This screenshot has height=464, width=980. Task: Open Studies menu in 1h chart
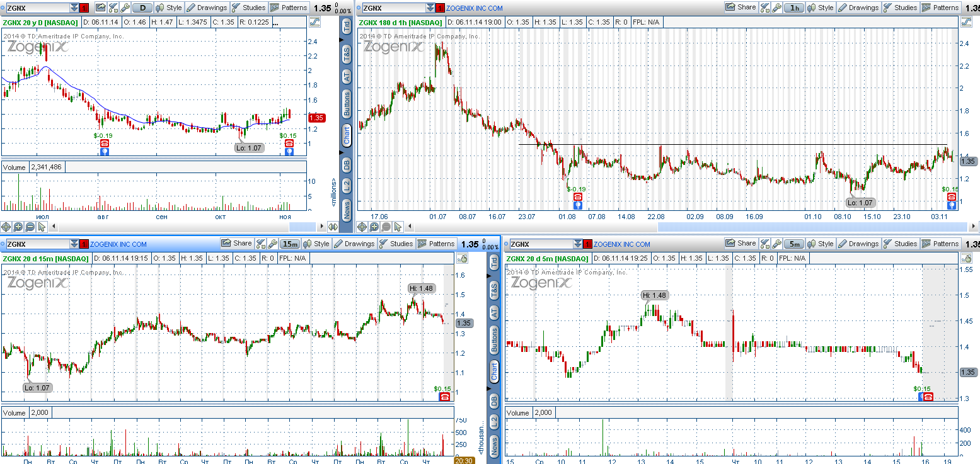[x=901, y=8]
